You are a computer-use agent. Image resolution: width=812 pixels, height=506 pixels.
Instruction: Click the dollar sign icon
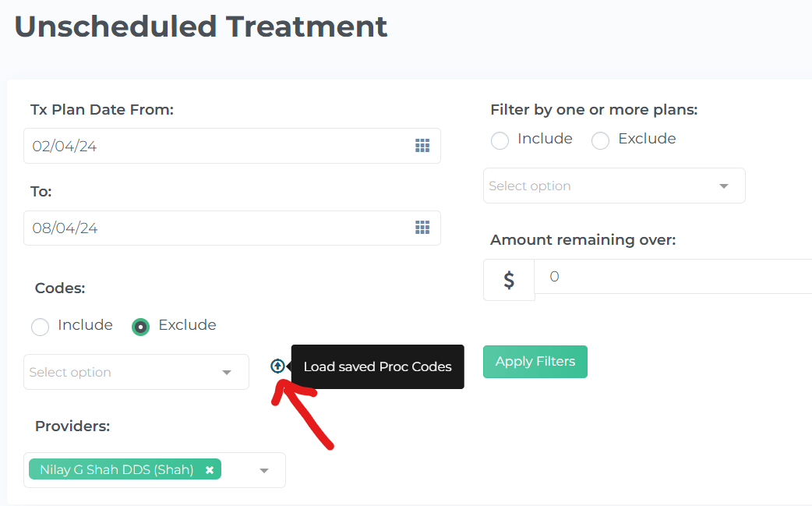pyautogui.click(x=509, y=280)
